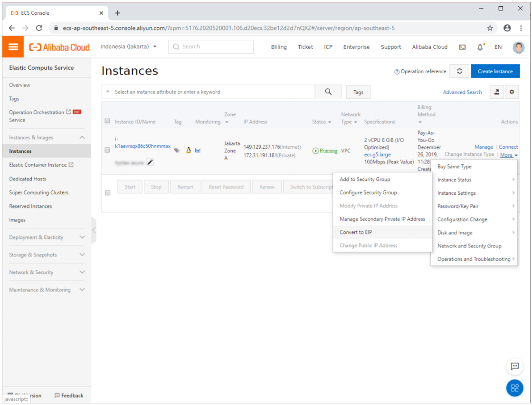Expand the Network & Security sidebar section

pyautogui.click(x=47, y=273)
